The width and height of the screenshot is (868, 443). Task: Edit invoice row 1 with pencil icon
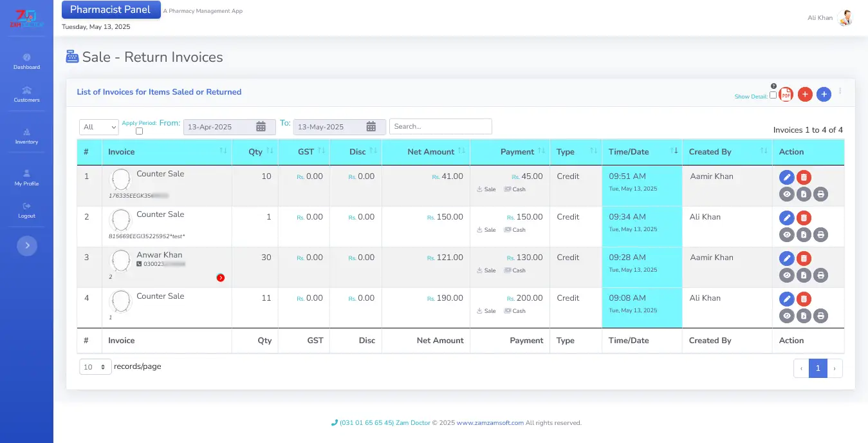click(x=786, y=177)
